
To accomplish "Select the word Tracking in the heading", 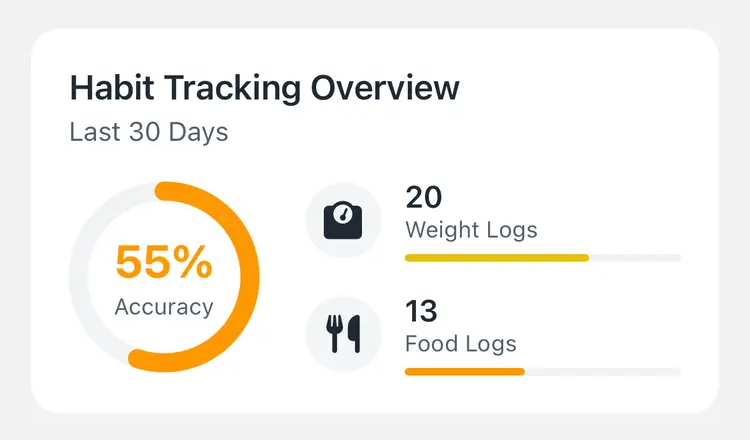I will coord(232,89).
